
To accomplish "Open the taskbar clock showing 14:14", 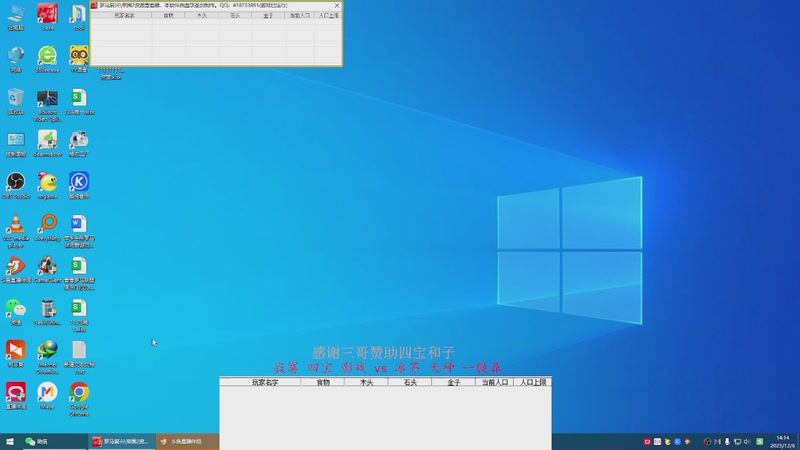I will 783,442.
